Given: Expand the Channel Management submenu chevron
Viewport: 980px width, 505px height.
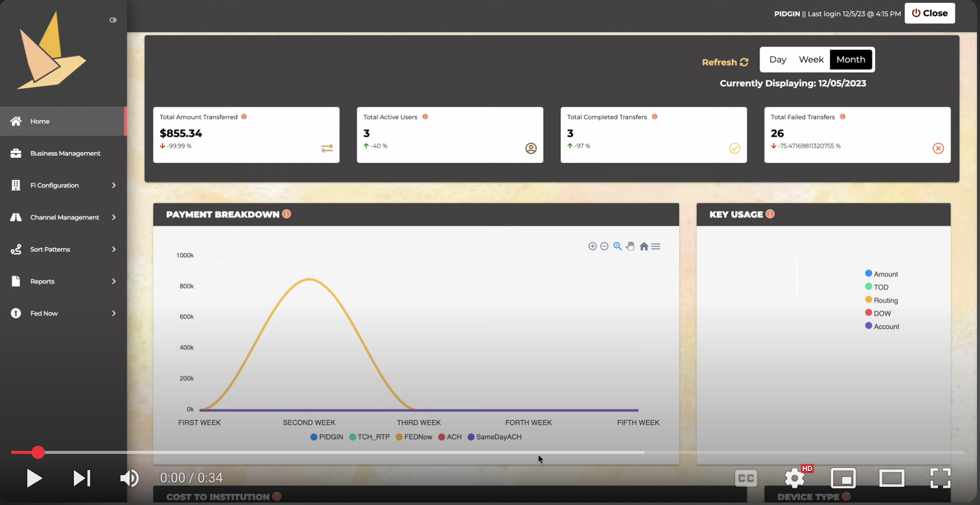Looking at the screenshot, I should point(114,217).
